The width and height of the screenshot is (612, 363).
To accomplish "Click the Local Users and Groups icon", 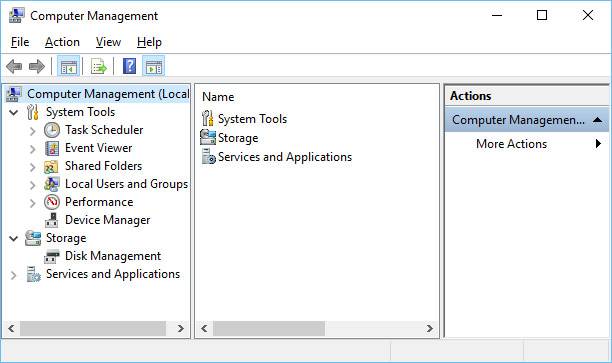I will tap(52, 184).
